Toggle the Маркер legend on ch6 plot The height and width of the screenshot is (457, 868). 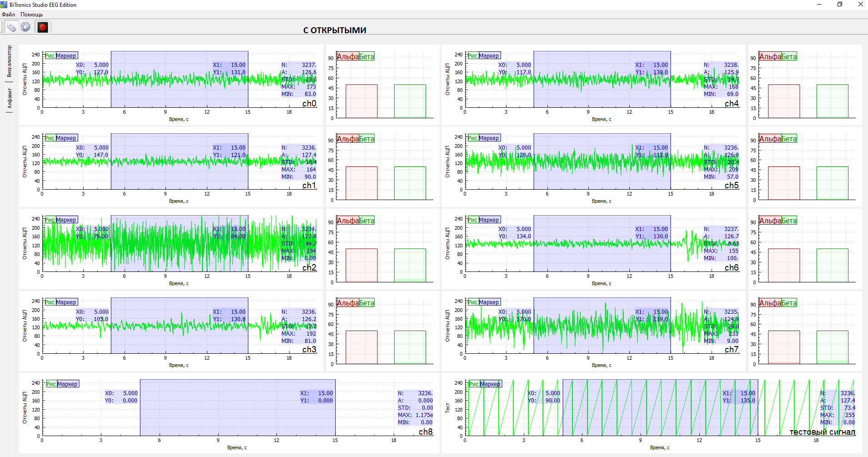pos(489,220)
